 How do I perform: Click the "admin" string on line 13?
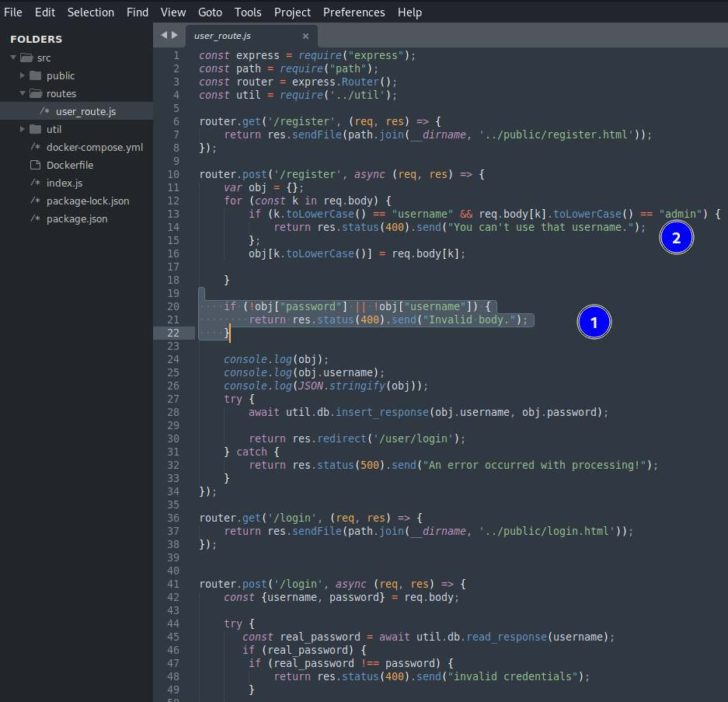[x=680, y=214]
